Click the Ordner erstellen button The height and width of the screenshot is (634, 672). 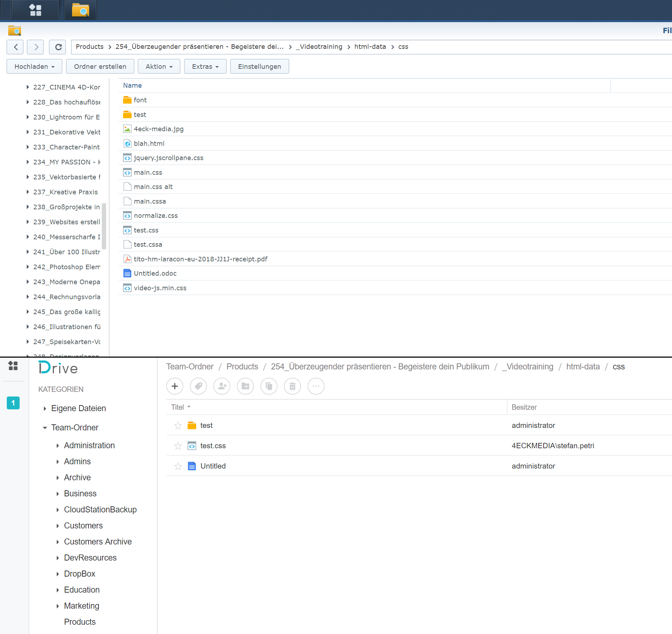coord(100,66)
